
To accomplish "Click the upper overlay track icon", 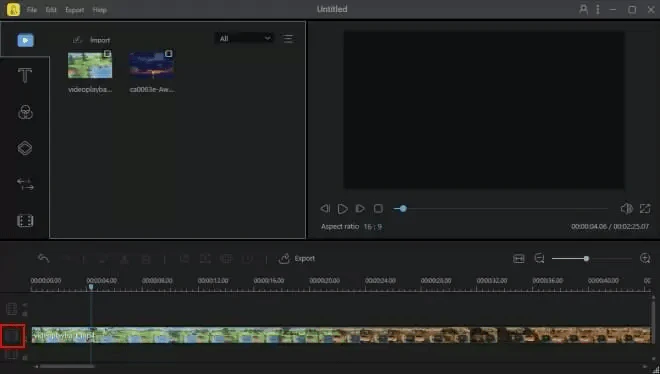I will 11,309.
